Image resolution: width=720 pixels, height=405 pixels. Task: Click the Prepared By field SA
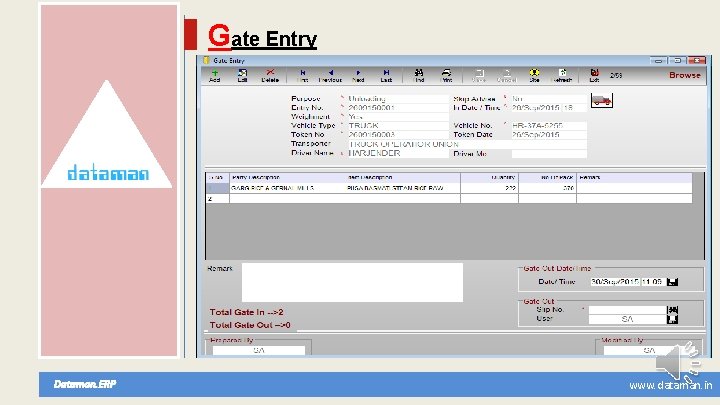pyautogui.click(x=259, y=350)
